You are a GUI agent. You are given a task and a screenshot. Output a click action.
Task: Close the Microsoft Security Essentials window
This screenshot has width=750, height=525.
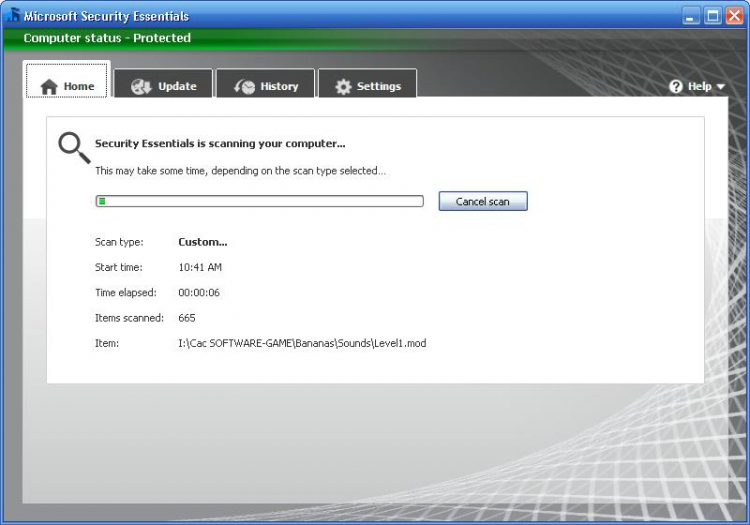tap(734, 16)
